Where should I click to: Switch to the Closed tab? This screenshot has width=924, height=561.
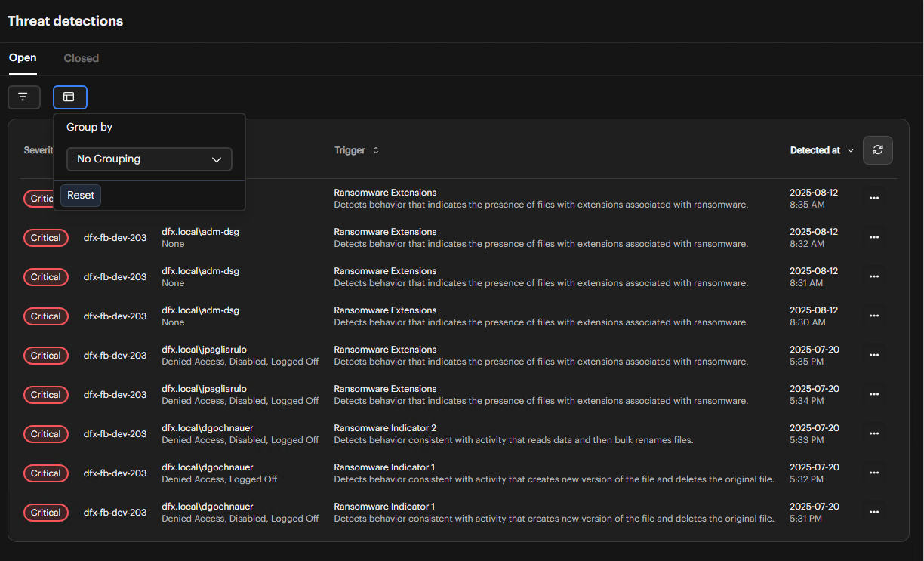pos(81,58)
